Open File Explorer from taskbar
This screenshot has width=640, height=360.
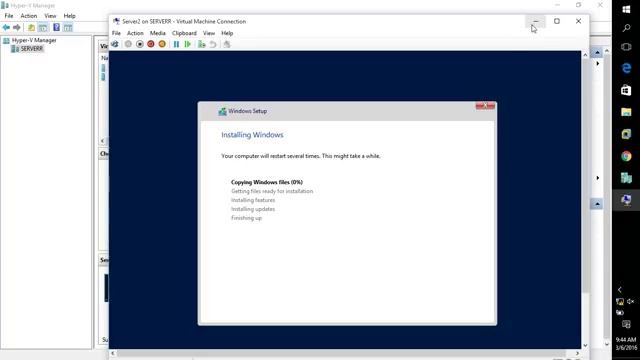point(626,112)
